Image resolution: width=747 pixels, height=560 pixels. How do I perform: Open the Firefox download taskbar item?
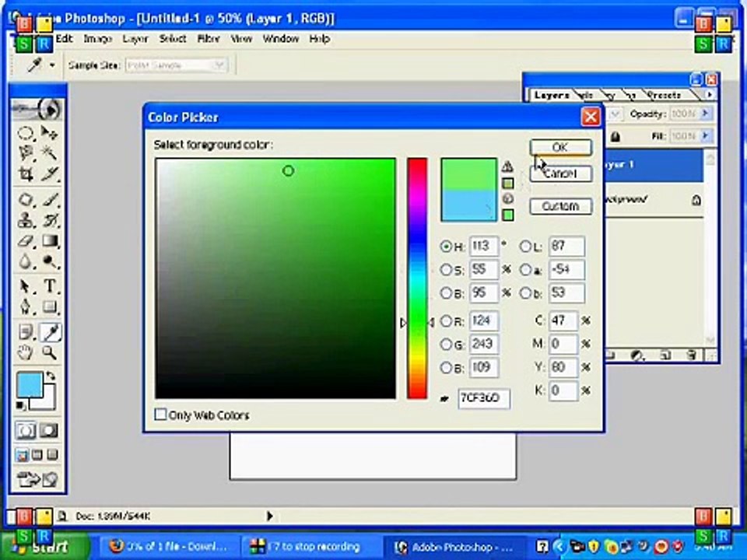tap(169, 547)
